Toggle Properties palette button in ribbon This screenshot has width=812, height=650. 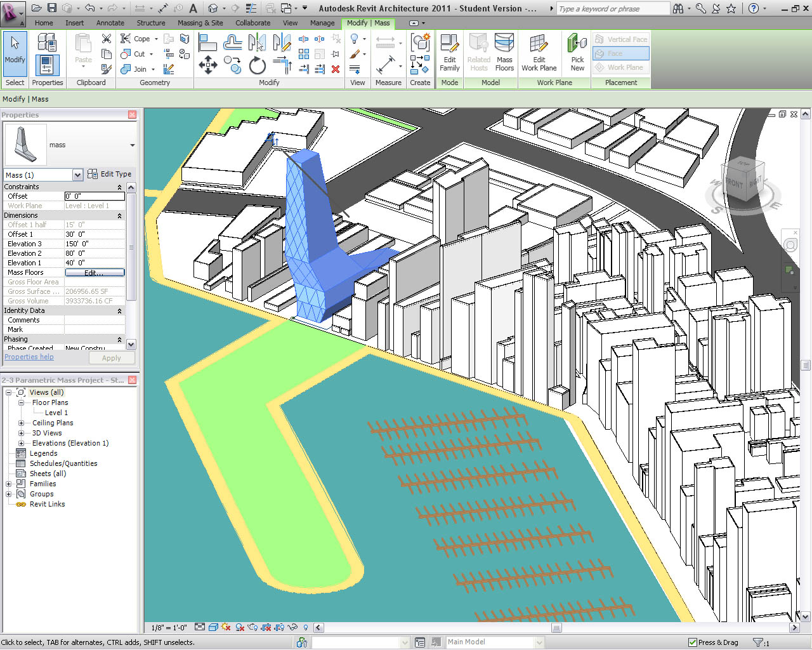[x=47, y=65]
